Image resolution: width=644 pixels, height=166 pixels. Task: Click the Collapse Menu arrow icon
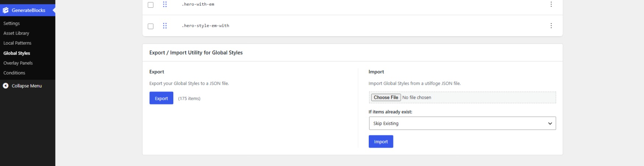[x=6, y=86]
